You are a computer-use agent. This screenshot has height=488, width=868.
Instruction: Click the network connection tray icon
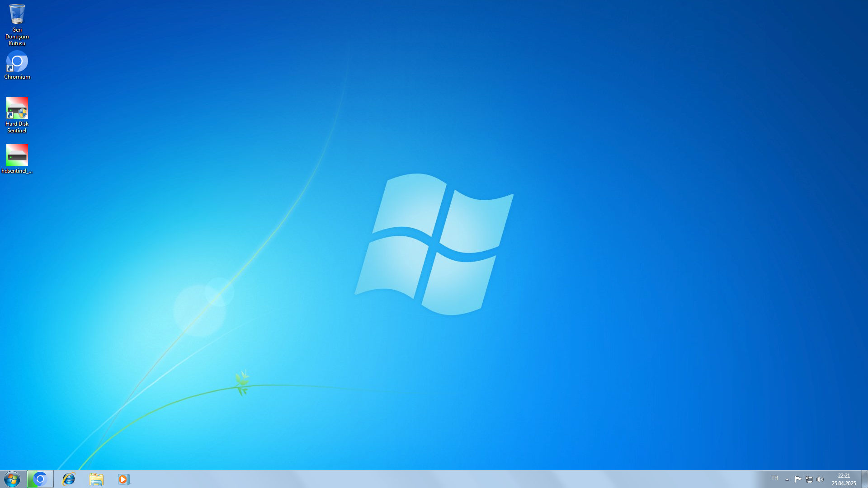pyautogui.click(x=809, y=479)
